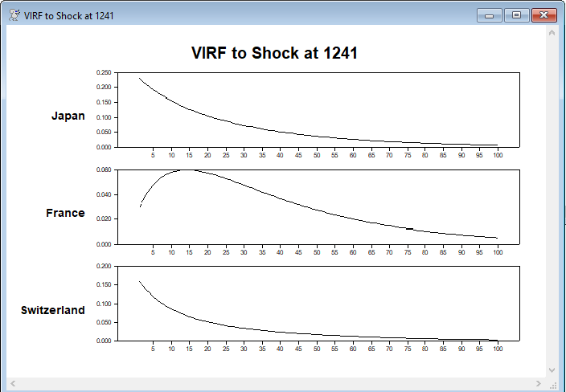Maximize the VIRF to Shock window
The width and height of the screenshot is (566, 392).
click(516, 15)
